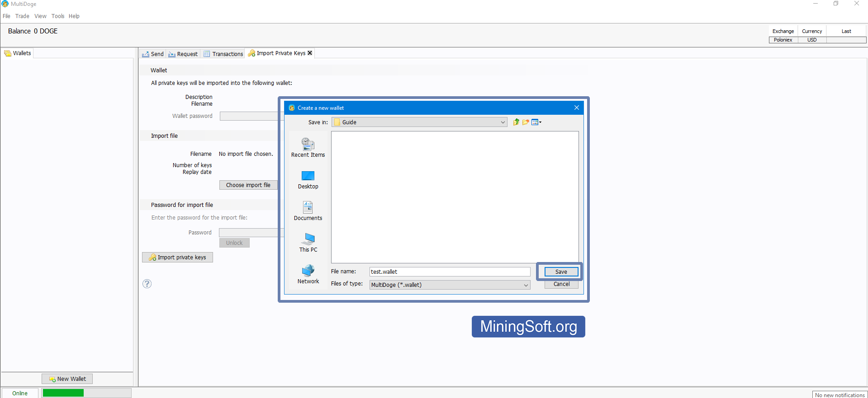This screenshot has height=398, width=868.
Task: Open the Help menu
Action: [x=74, y=16]
